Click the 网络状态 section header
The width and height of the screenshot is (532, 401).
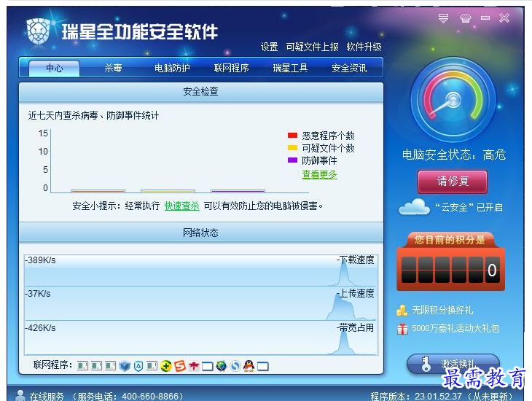[201, 233]
